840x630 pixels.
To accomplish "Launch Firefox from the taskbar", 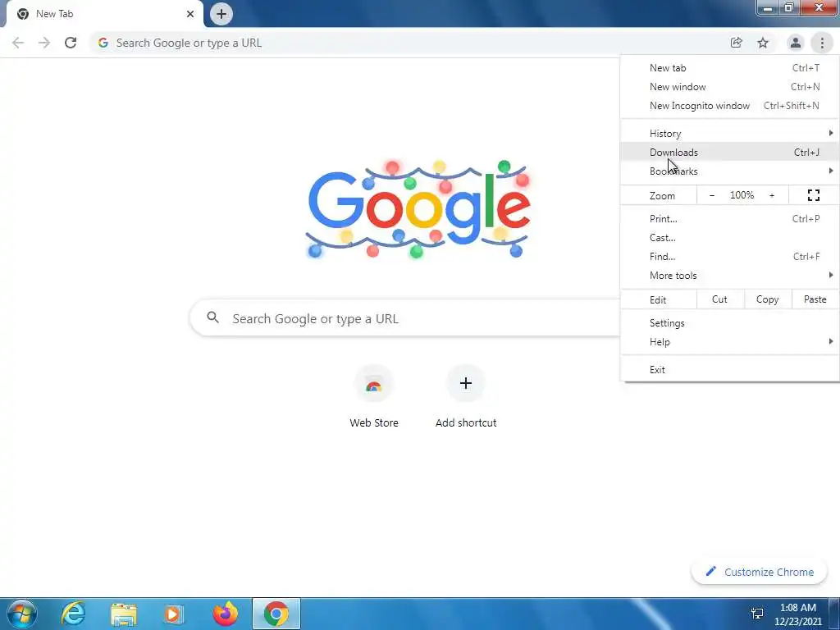I will pos(225,614).
